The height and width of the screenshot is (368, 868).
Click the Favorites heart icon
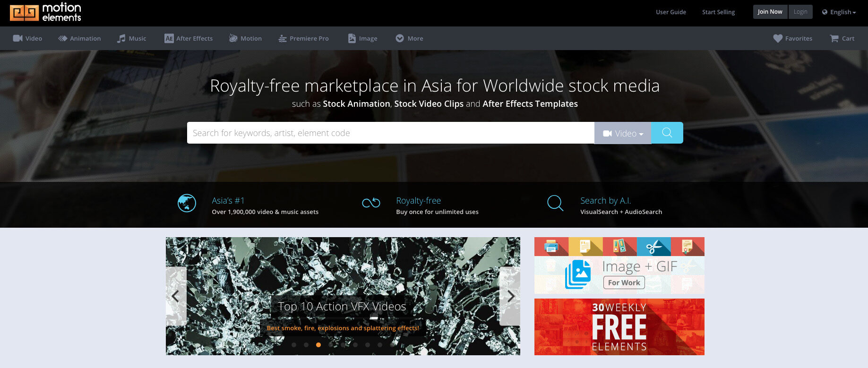[x=778, y=38]
